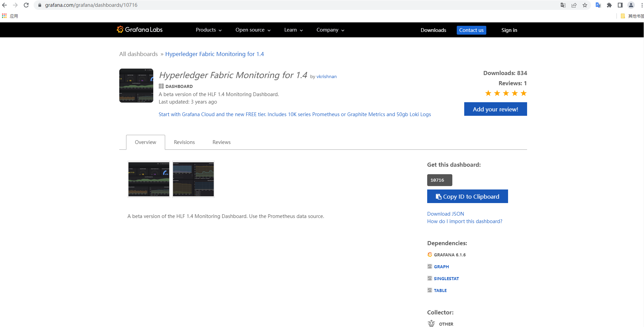Click the Start with Grafana Cloud promo link

pos(295,114)
